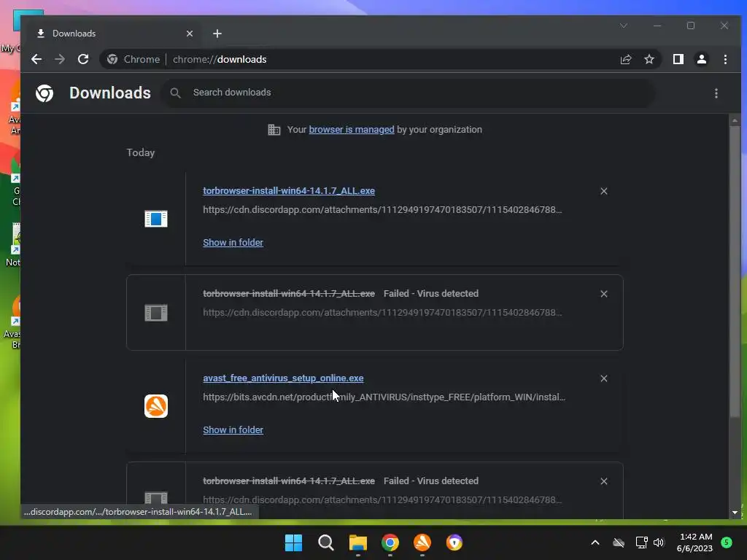Click the search magnifier icon in downloads
Viewport: 747px width, 560px height.
point(175,93)
